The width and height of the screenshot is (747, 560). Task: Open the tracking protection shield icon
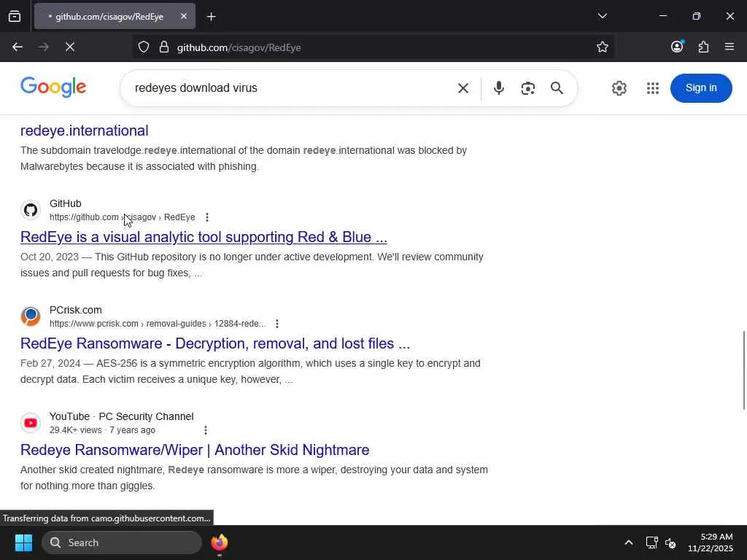tap(144, 47)
